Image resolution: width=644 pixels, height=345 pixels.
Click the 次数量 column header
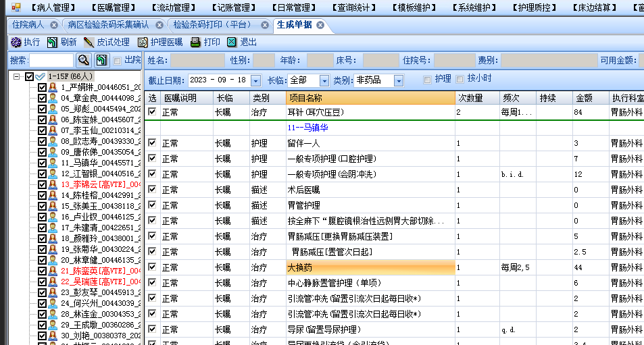click(477, 98)
